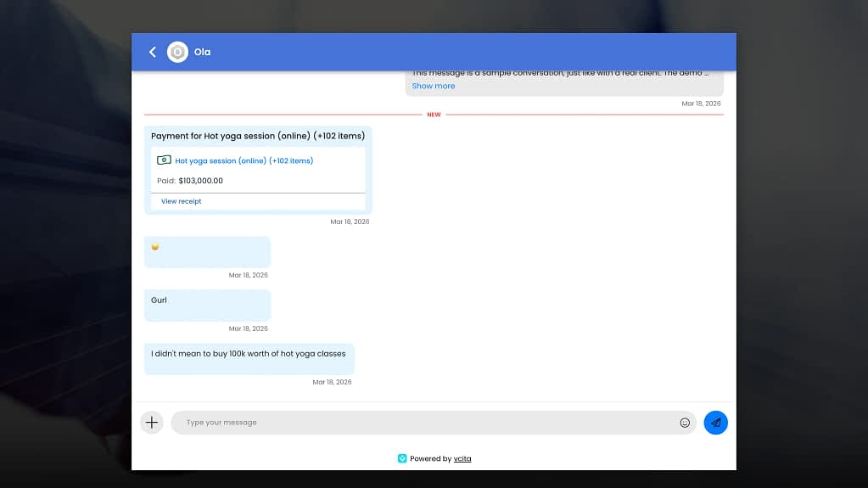868x488 pixels.
Task: Open the Hot yoga session payment link
Action: (x=244, y=160)
